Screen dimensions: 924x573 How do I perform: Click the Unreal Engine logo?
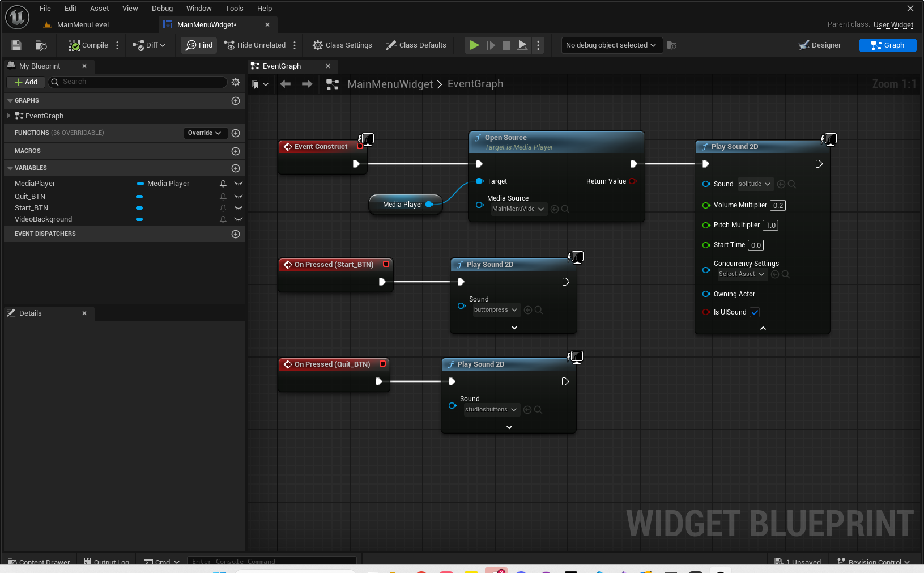[x=17, y=17]
